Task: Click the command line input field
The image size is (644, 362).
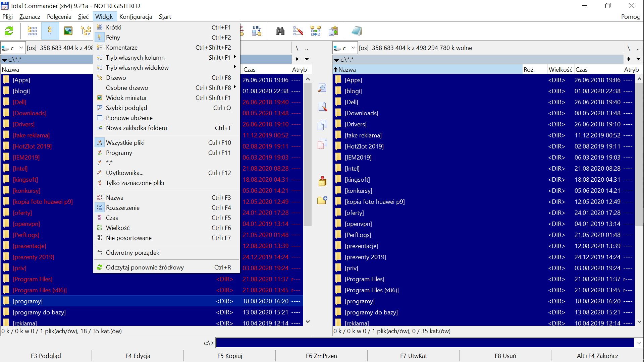Action: 425,343
